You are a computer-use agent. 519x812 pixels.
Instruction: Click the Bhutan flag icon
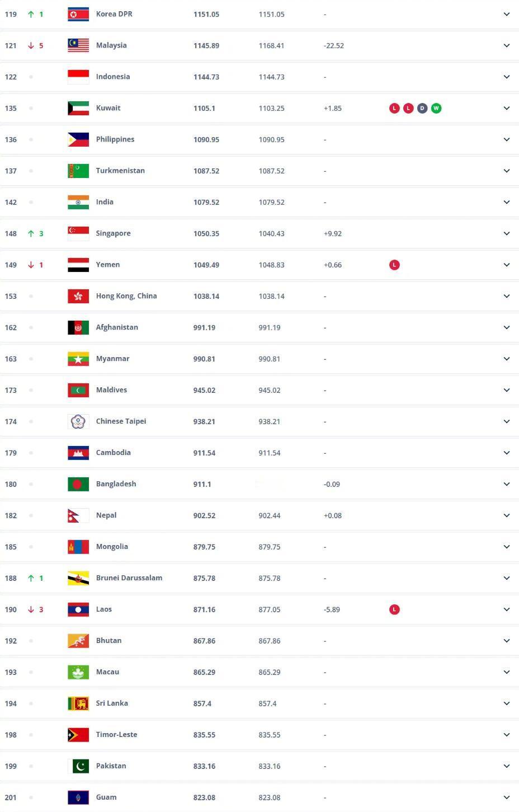pos(78,641)
